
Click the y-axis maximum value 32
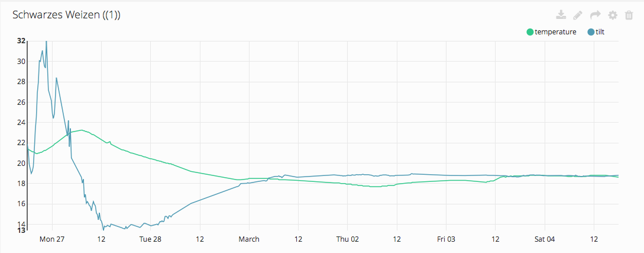coord(21,41)
